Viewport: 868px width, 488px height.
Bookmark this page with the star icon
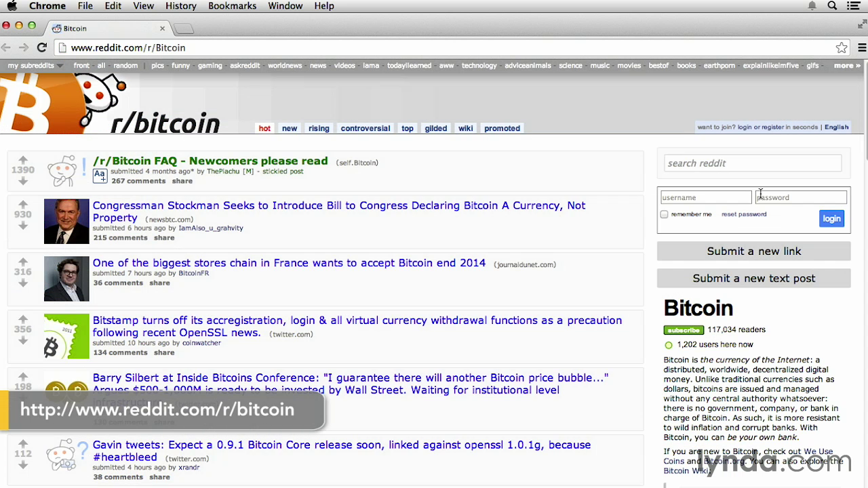(842, 47)
